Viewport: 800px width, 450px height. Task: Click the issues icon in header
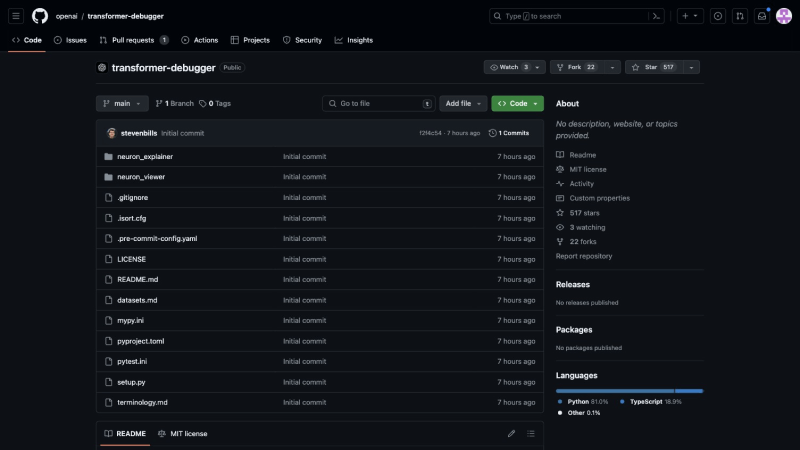[717, 16]
